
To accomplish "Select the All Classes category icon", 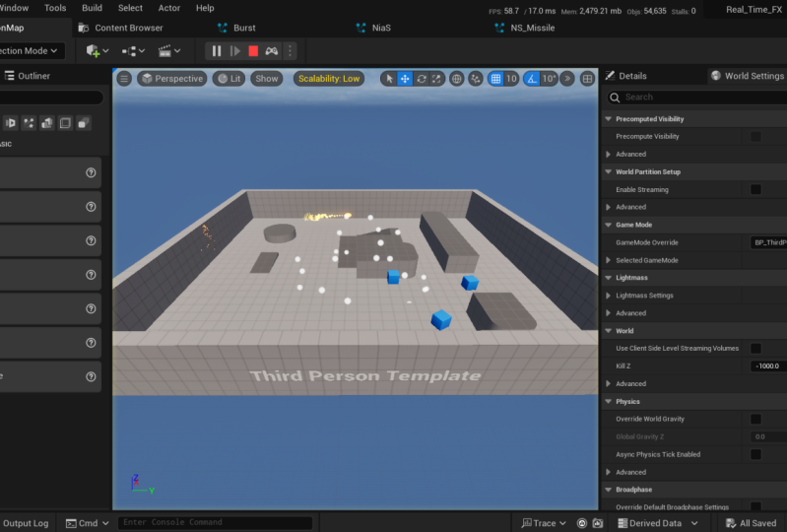I will coord(84,123).
